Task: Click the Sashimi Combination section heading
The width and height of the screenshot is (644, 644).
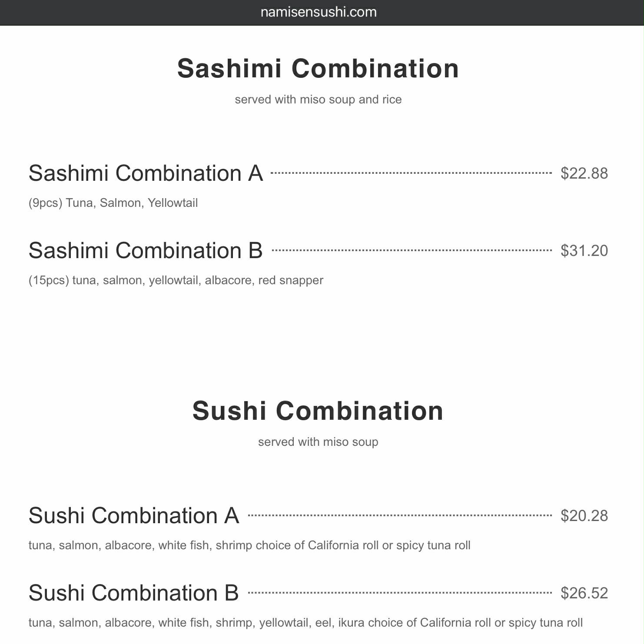Action: [x=318, y=69]
